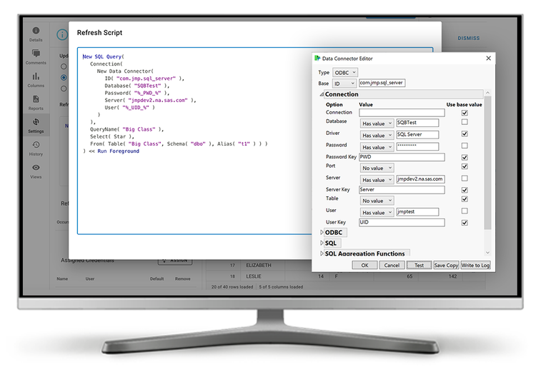
Task: Open the Base ID dropdown
Action: 344,84
